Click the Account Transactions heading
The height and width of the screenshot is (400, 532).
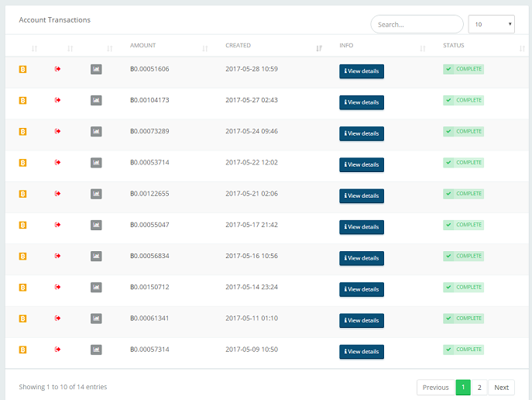tap(55, 20)
